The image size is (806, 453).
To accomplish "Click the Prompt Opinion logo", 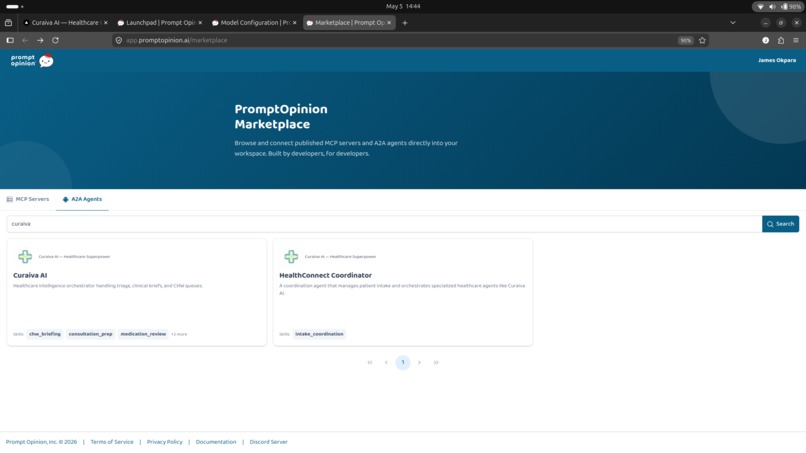I will coord(32,61).
